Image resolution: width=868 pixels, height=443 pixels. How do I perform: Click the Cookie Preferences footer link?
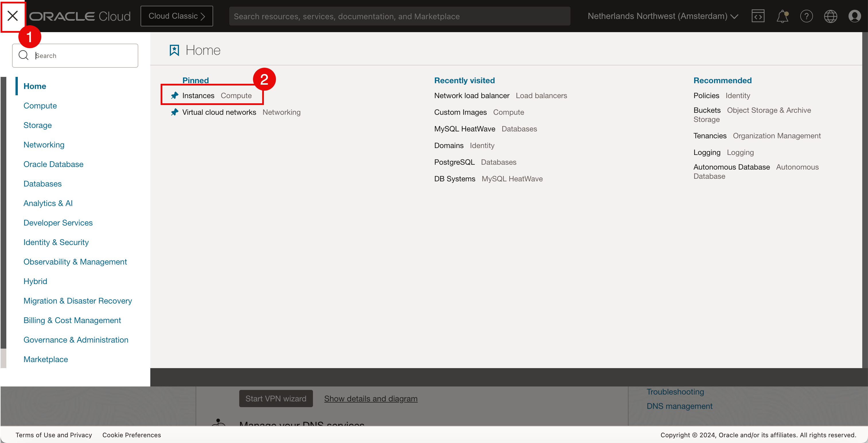pyautogui.click(x=131, y=435)
